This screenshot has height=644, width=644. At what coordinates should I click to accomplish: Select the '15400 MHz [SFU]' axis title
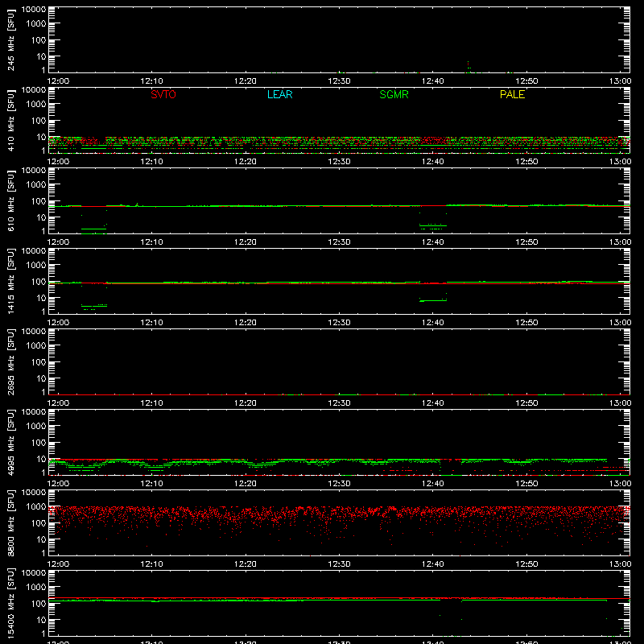pos(11,604)
